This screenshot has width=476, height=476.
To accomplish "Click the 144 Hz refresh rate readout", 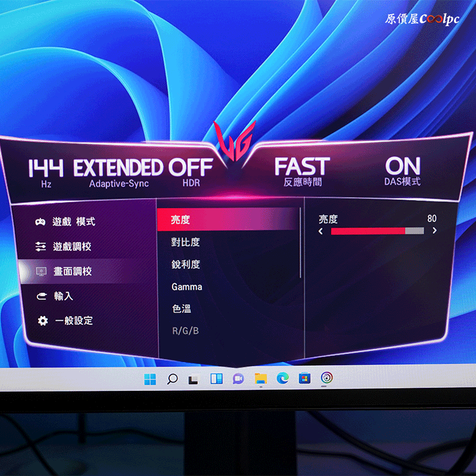I will click(46, 173).
